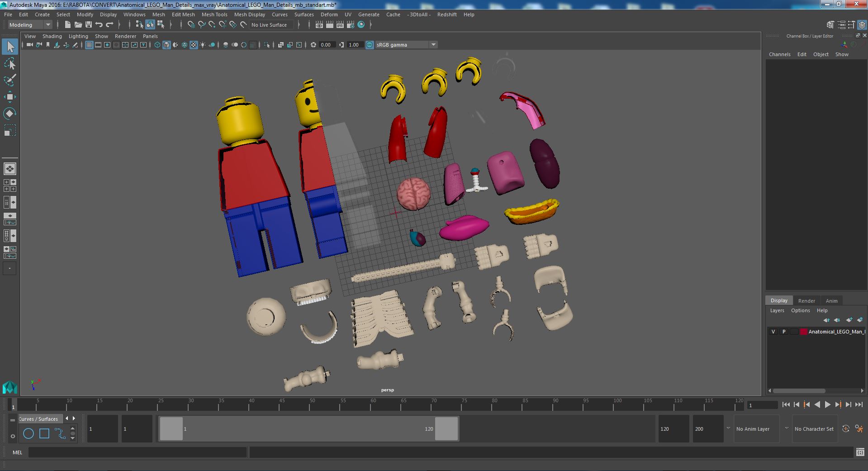Toggle snap to points
Viewport: 868px width, 471px height.
(x=212, y=25)
